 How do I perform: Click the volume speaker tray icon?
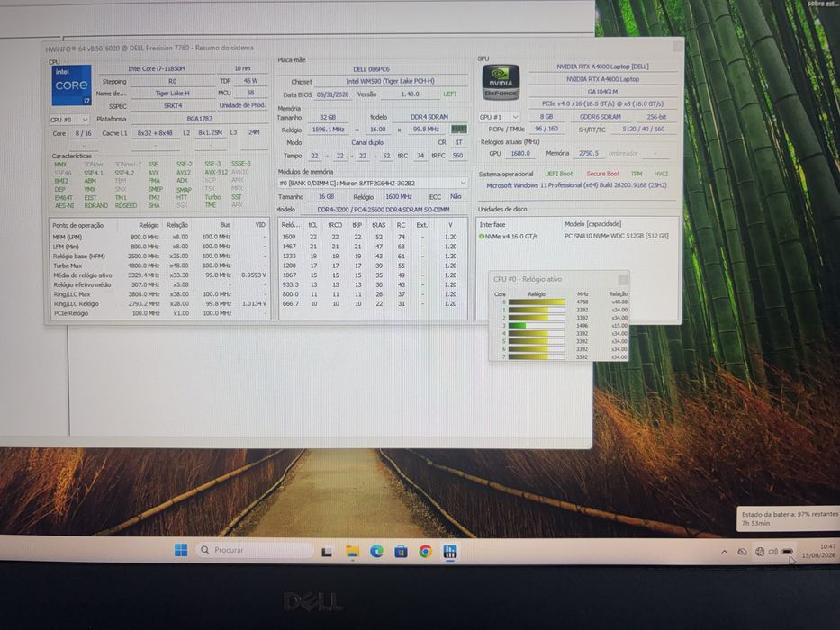tap(772, 552)
